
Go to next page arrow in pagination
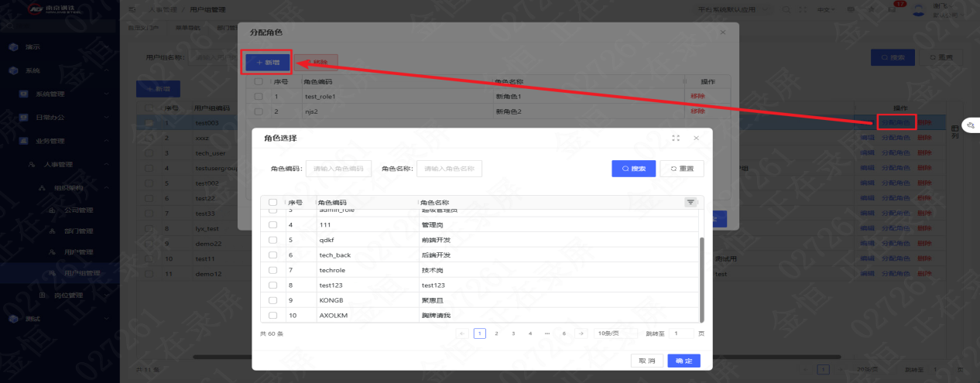[x=581, y=333]
